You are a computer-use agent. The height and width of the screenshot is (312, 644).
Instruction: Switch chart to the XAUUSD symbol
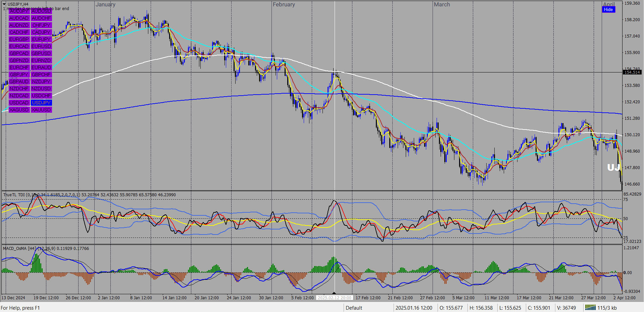coord(41,110)
